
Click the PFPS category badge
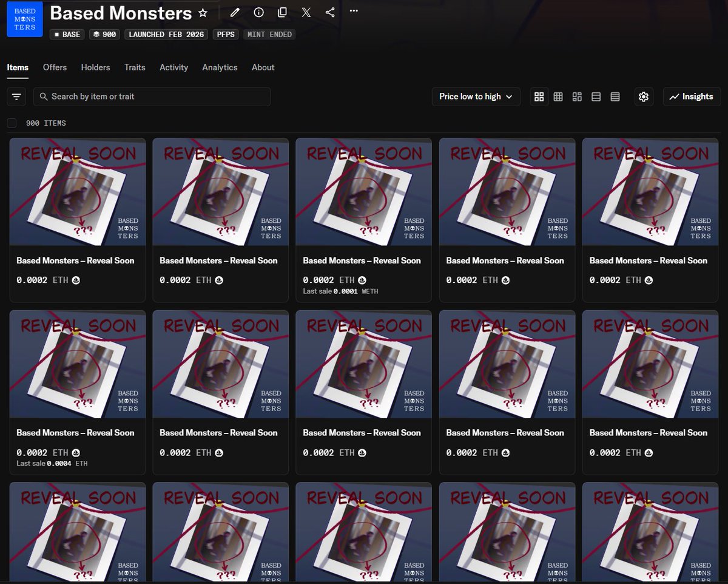pos(226,35)
